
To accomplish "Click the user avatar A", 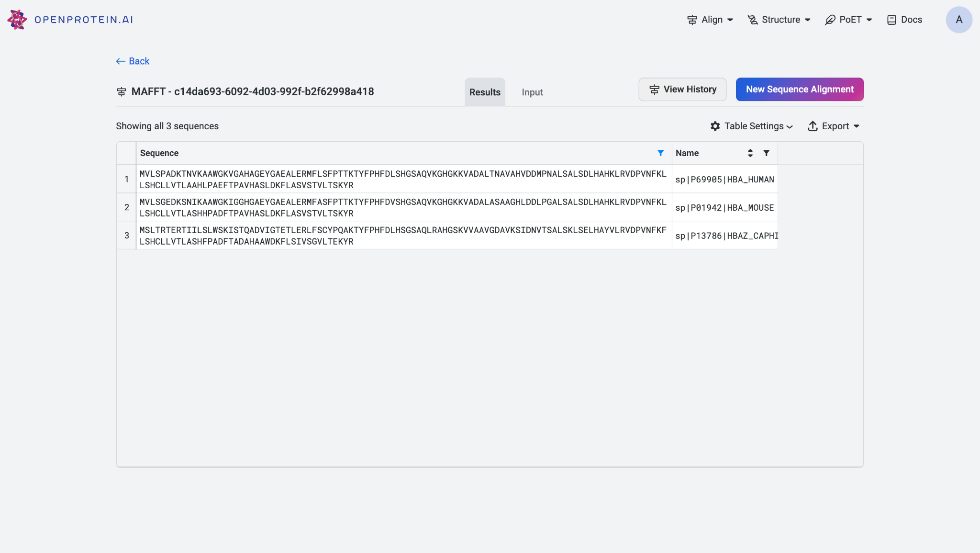I will pyautogui.click(x=959, y=20).
